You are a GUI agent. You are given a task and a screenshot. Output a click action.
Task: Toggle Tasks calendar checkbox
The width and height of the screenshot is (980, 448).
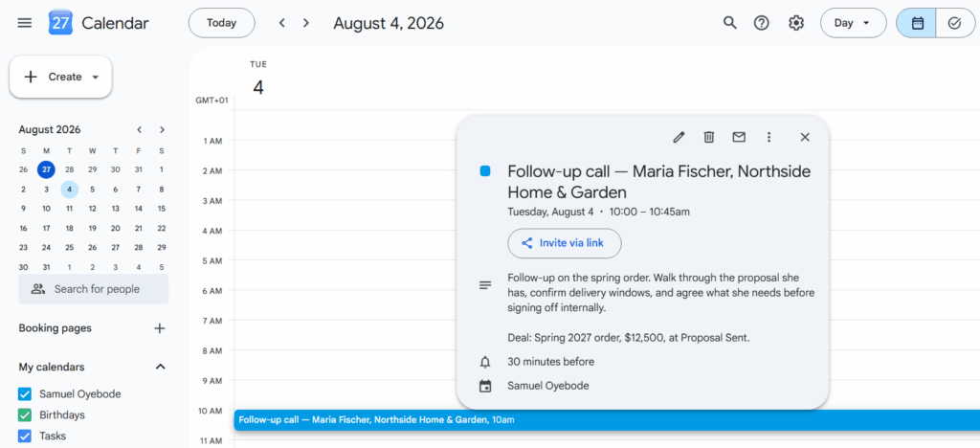point(25,437)
